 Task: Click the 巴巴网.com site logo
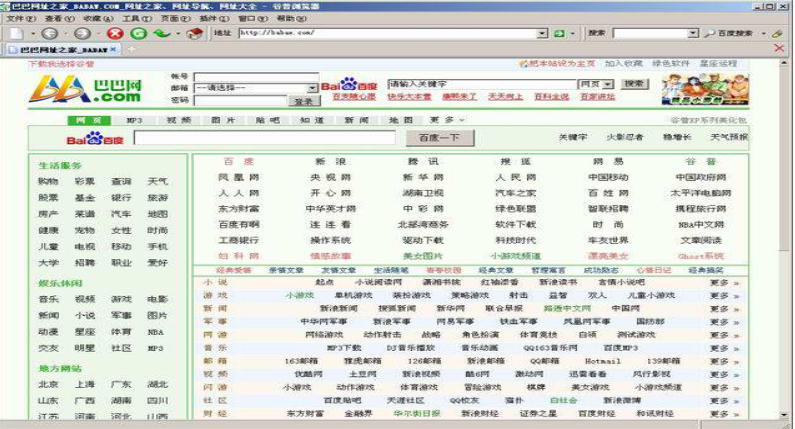pyautogui.click(x=85, y=89)
